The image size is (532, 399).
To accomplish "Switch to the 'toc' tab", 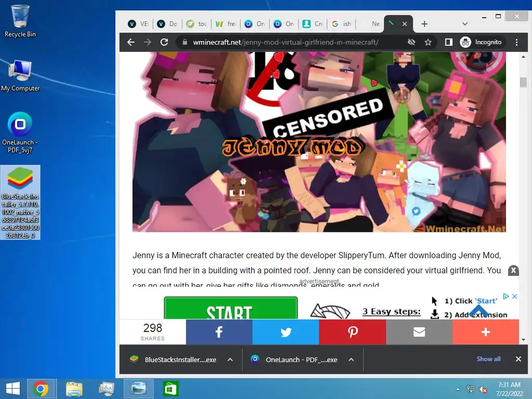I will click(x=196, y=24).
